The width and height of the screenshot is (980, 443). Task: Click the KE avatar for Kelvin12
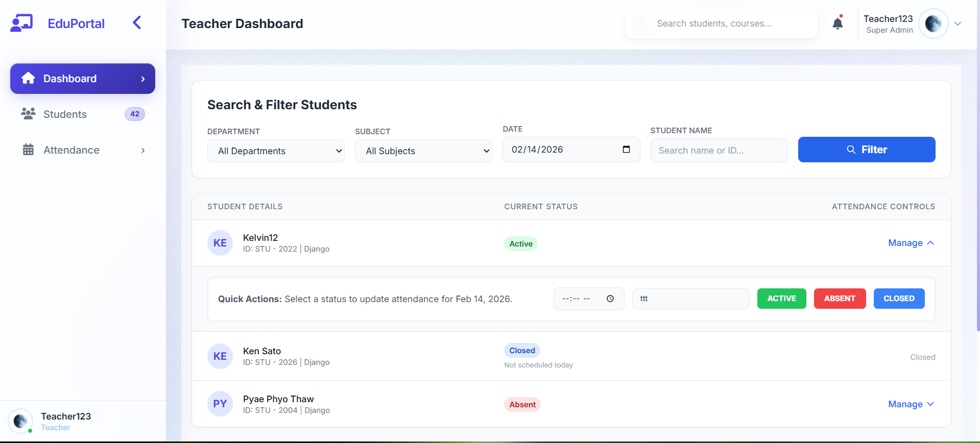click(x=220, y=243)
